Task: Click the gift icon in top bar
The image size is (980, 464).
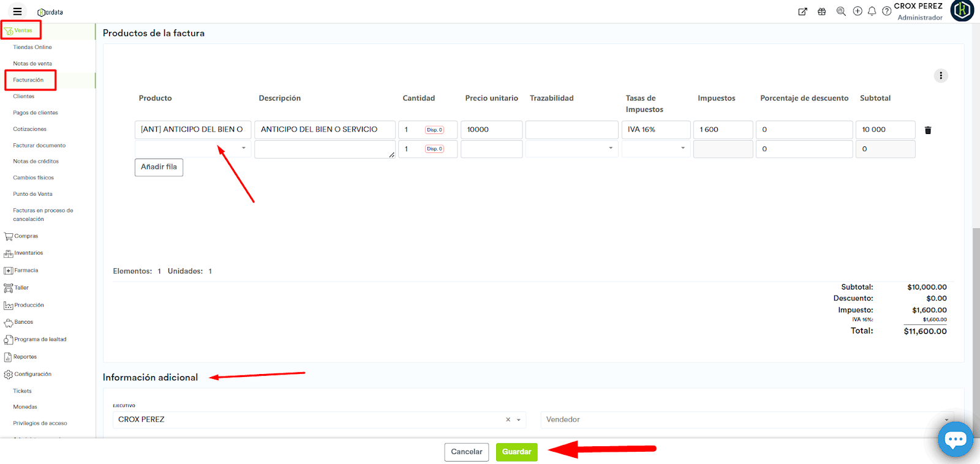Action: click(821, 12)
